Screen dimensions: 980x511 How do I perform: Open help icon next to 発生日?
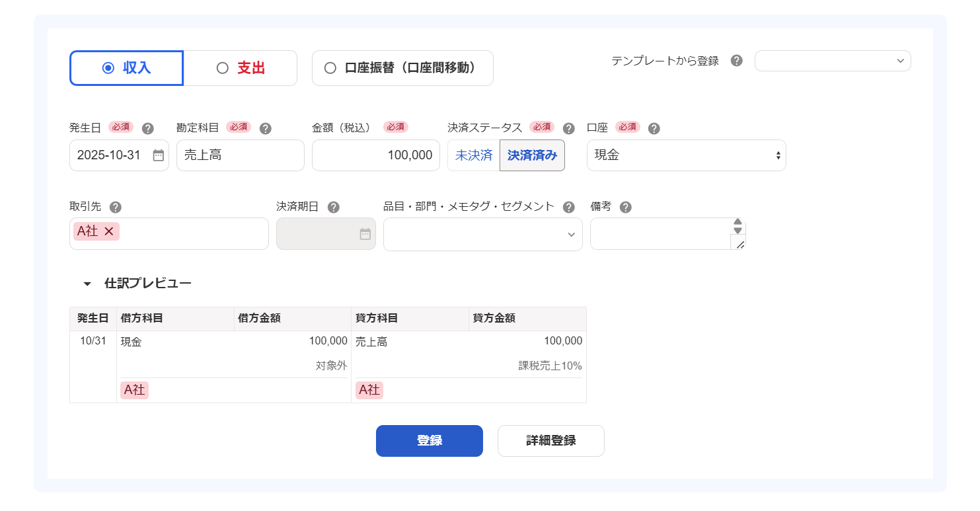(148, 128)
